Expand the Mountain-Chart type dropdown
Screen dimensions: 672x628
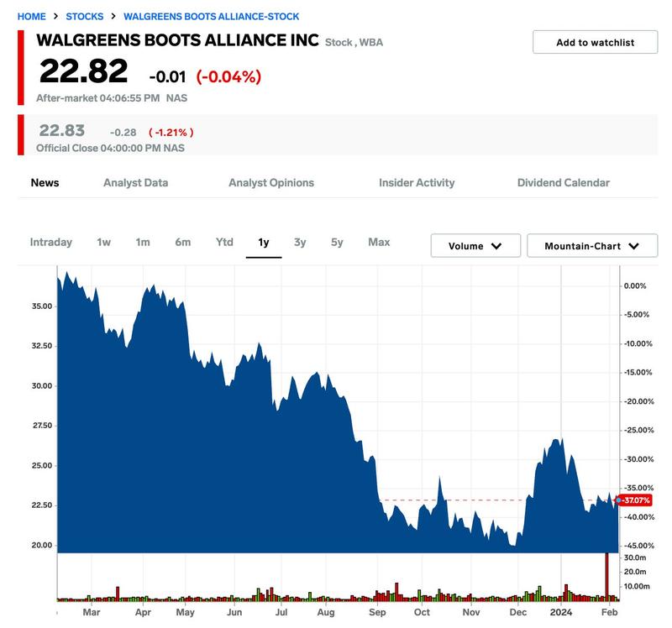pos(592,246)
